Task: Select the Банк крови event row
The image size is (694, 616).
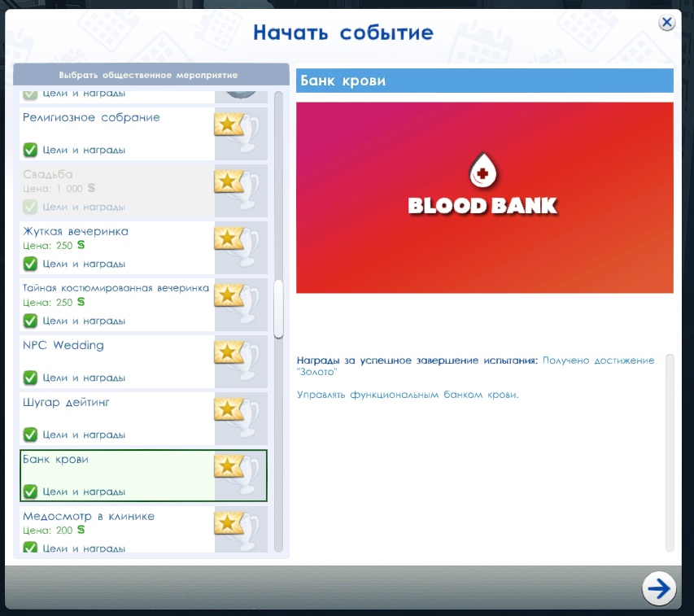Action: click(x=143, y=476)
